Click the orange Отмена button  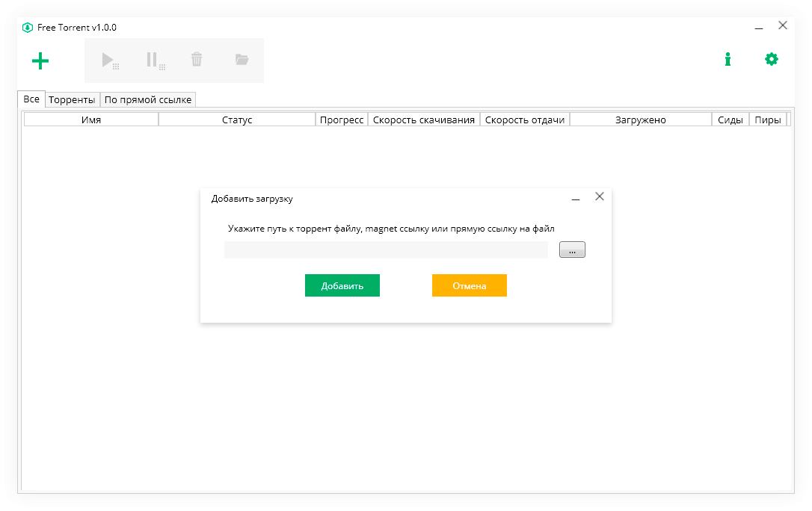pyautogui.click(x=469, y=285)
